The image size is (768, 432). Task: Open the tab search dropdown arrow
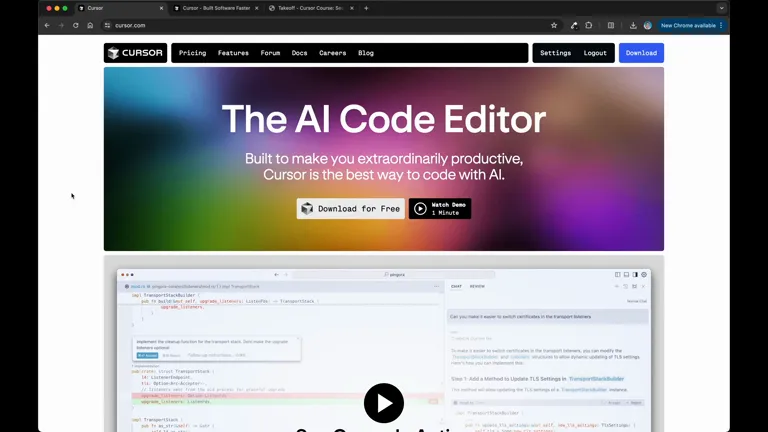tap(721, 8)
